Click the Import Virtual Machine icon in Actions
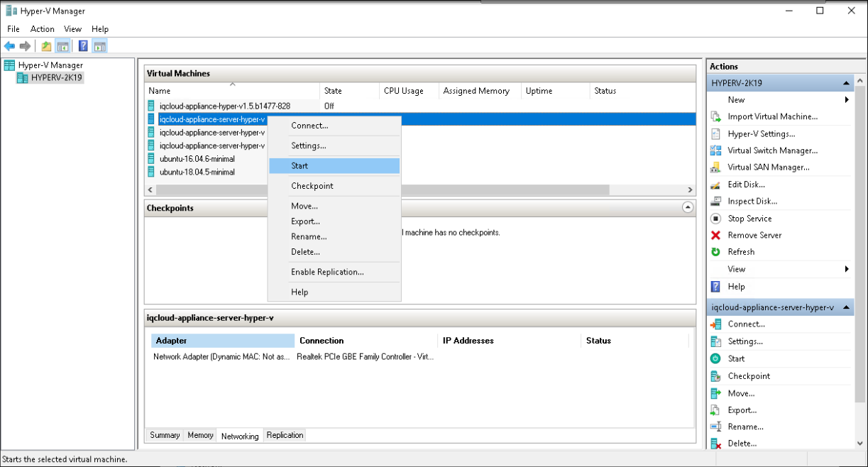Image resolution: width=868 pixels, height=467 pixels. point(715,116)
